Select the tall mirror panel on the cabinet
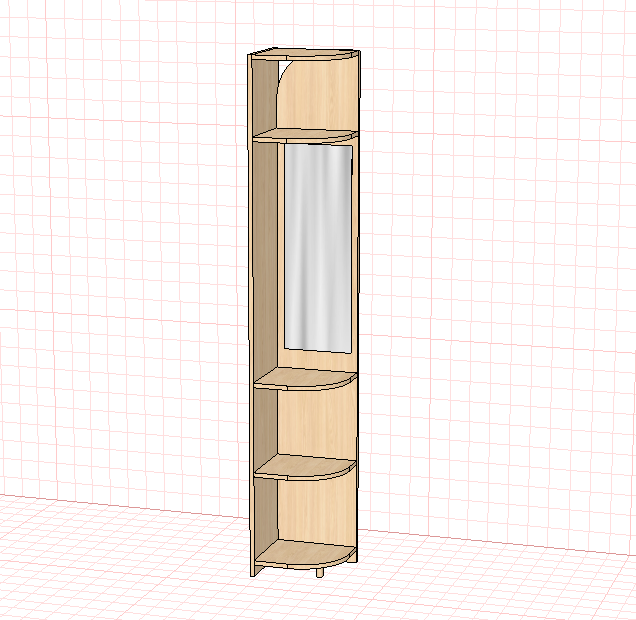 (318, 248)
